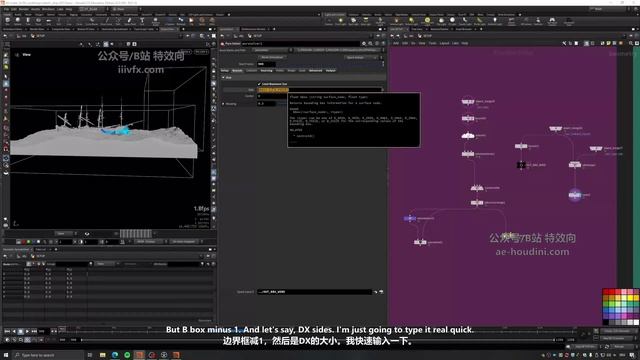Click the highlighted Size expression field

click(x=320, y=89)
